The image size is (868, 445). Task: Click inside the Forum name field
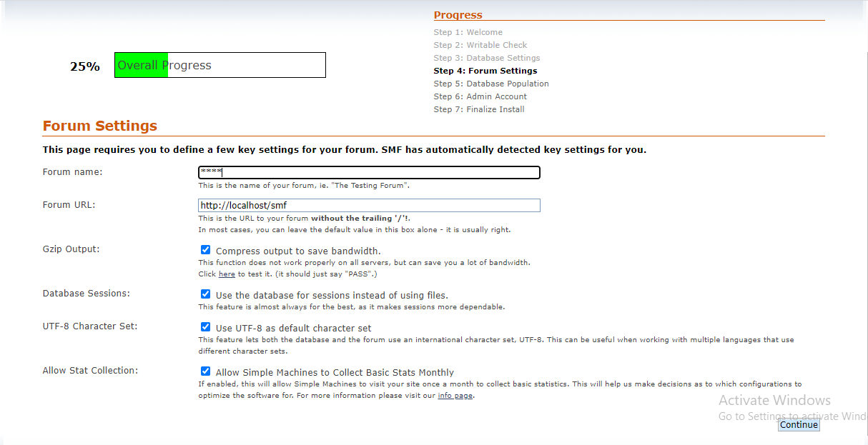coord(369,172)
